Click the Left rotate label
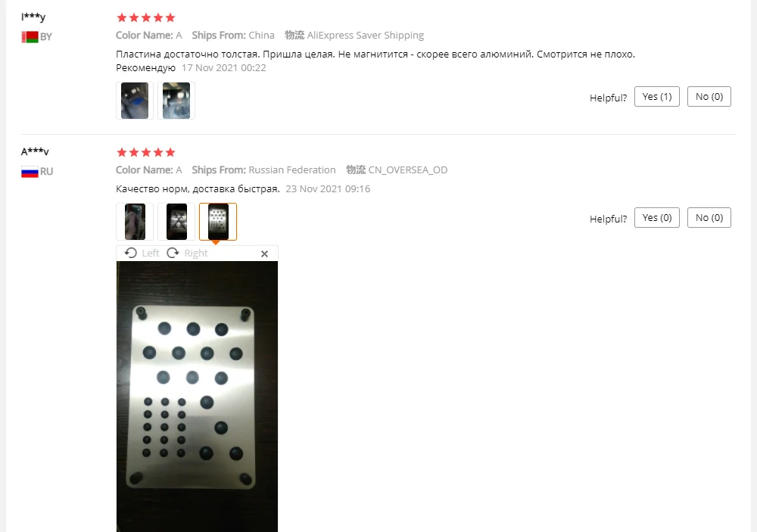The width and height of the screenshot is (757, 532). tap(151, 253)
